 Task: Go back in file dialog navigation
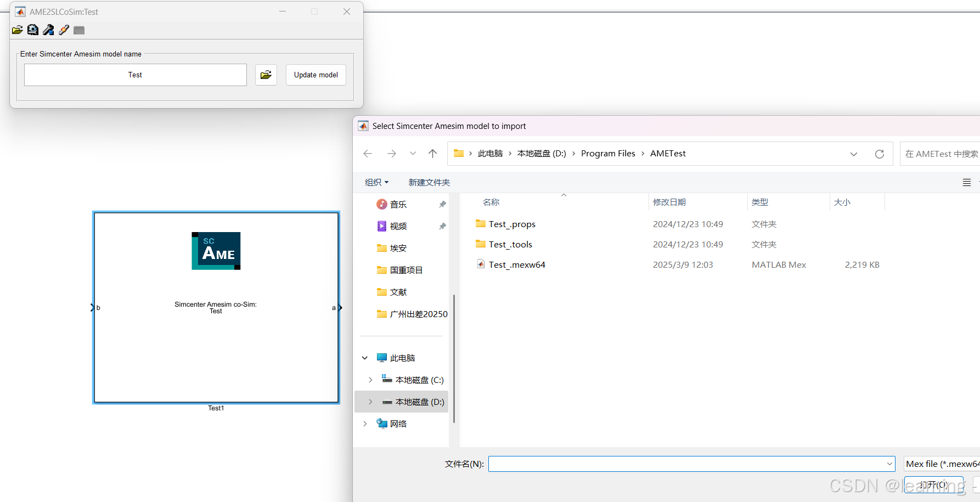(x=368, y=154)
